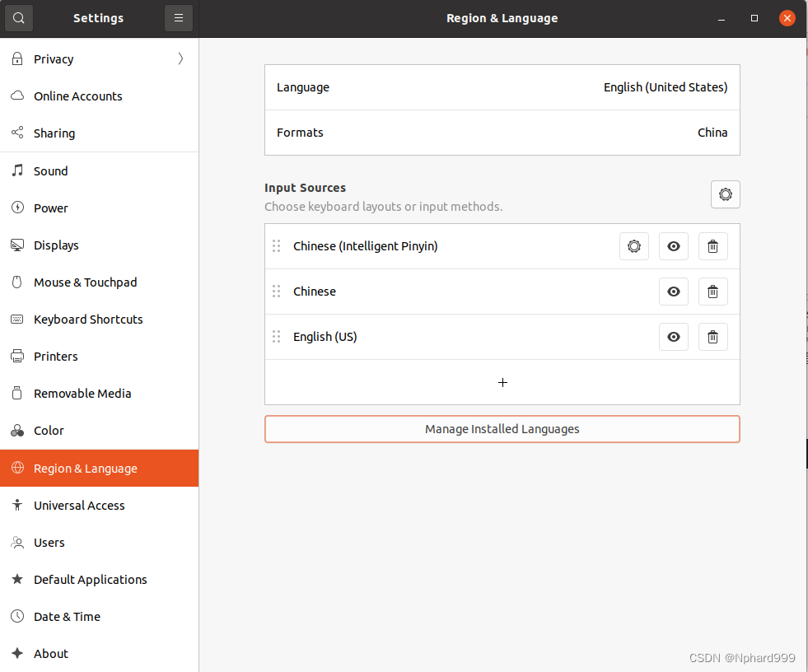The image size is (808, 672).
Task: Open Input Sources options gear
Action: pos(725,194)
